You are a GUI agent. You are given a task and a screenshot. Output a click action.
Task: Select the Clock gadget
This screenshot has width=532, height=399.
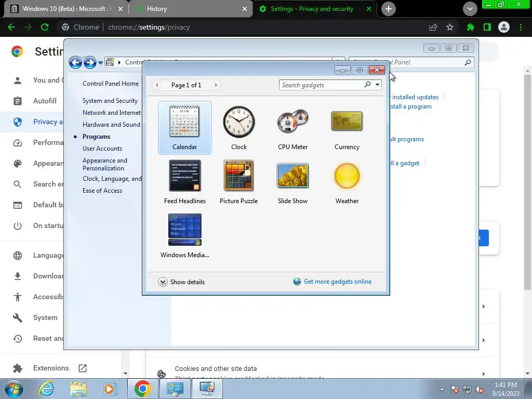tap(239, 128)
